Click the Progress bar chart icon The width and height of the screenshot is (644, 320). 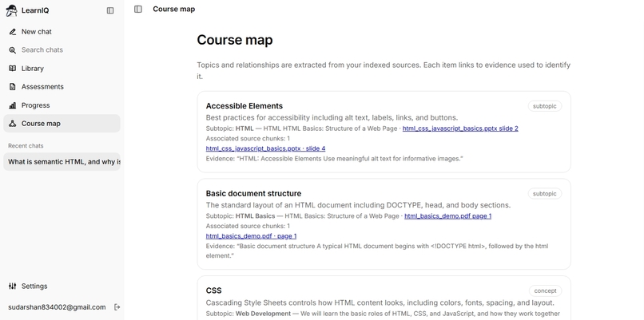pyautogui.click(x=13, y=105)
